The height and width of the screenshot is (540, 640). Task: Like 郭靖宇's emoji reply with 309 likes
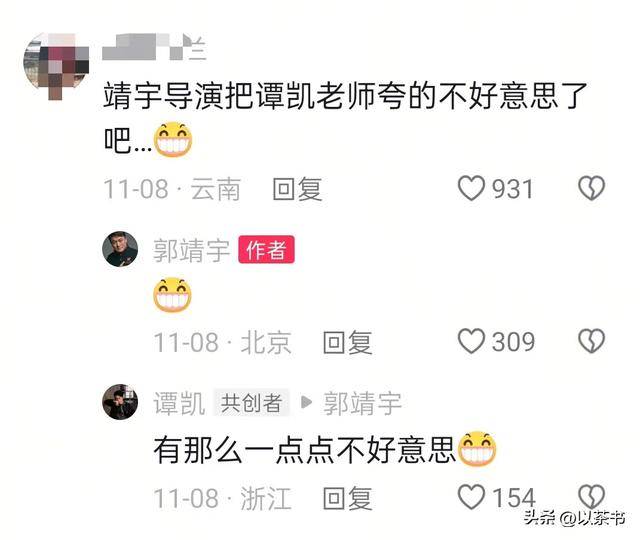[x=471, y=341]
